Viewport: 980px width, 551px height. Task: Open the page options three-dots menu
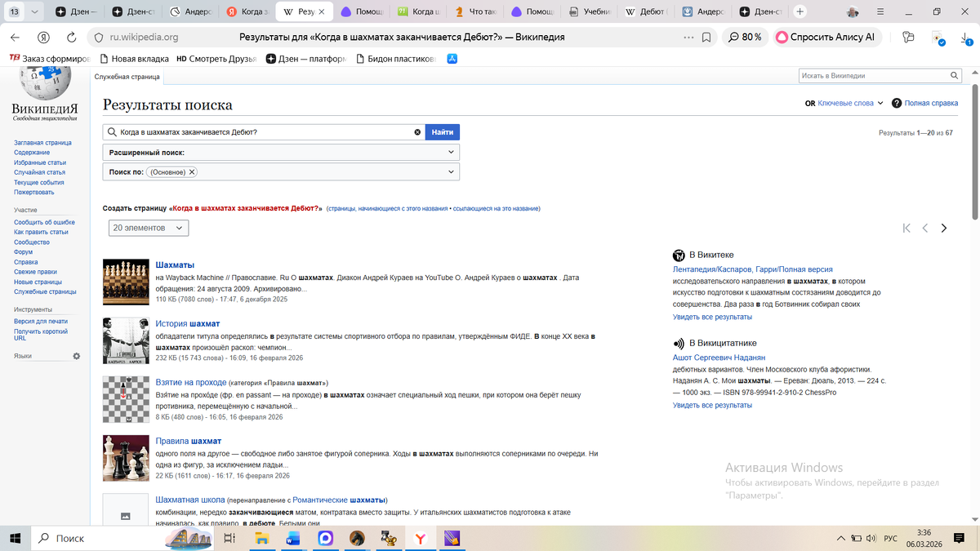coord(688,38)
